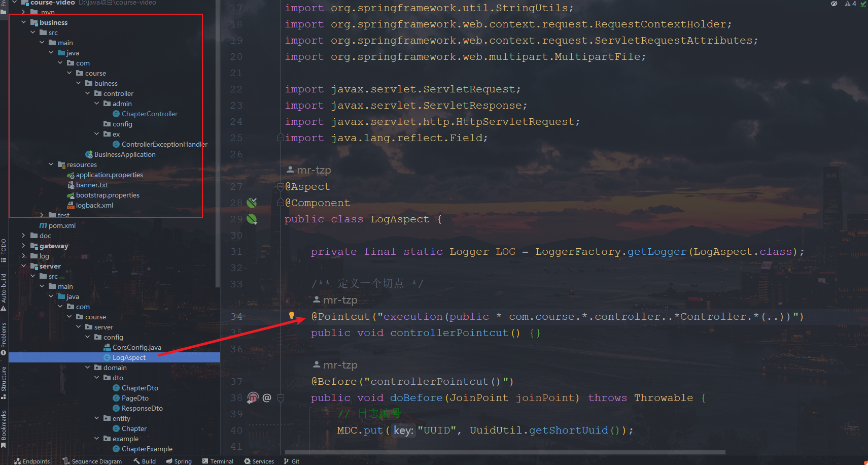Open the Git tool window
Image resolution: width=868 pixels, height=465 pixels.
[x=292, y=461]
